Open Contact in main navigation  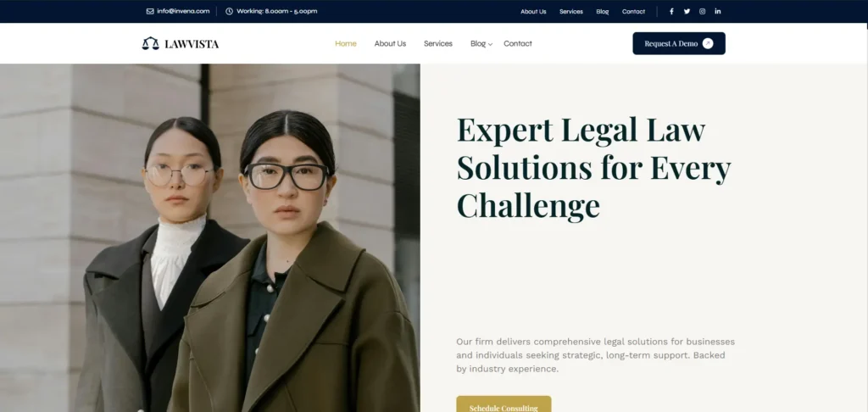pyautogui.click(x=518, y=43)
